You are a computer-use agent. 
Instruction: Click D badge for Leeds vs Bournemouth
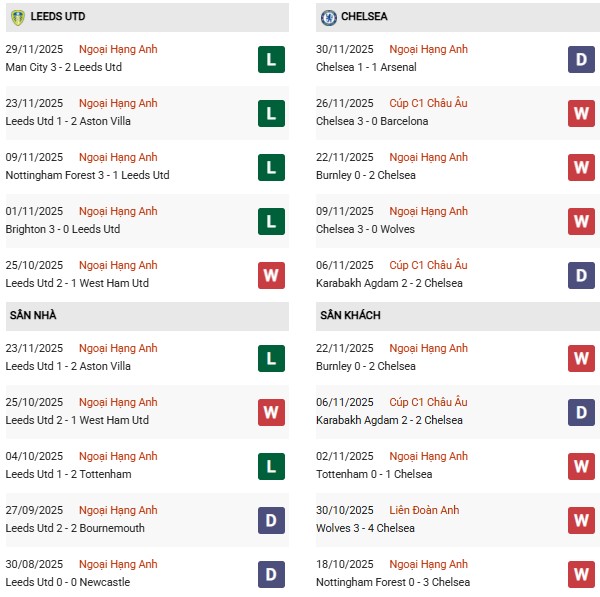(270, 520)
